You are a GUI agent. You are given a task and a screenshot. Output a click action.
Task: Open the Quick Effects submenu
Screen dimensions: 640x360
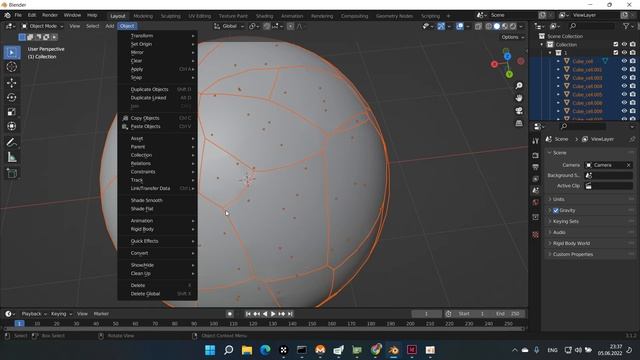158,241
